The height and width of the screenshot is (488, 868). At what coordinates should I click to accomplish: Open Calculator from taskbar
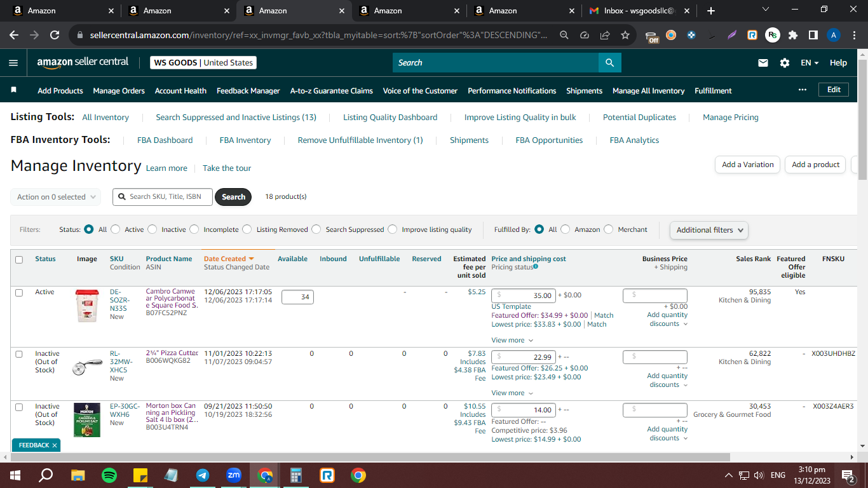(296, 475)
